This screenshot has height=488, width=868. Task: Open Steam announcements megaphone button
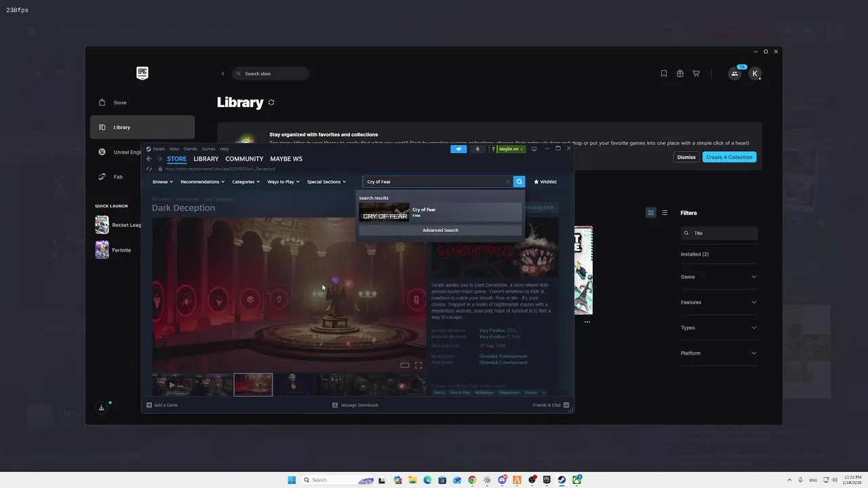(458, 149)
